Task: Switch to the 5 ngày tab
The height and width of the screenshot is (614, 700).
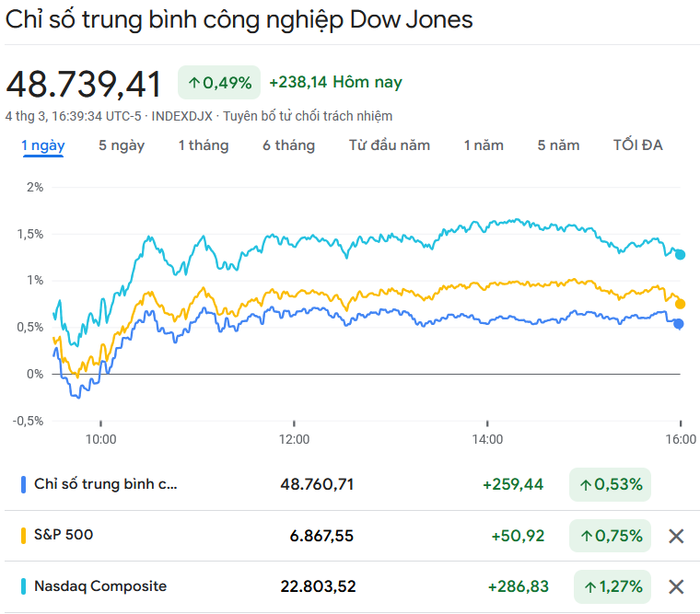Action: (x=122, y=145)
